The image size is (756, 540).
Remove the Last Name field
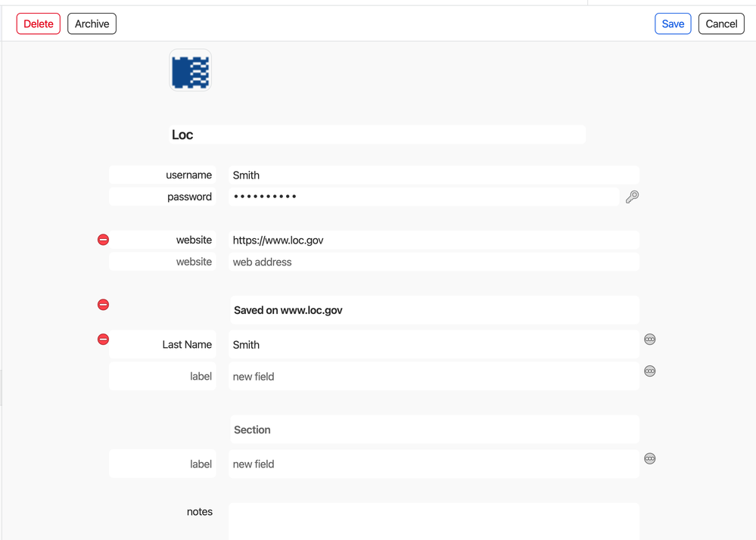point(104,340)
